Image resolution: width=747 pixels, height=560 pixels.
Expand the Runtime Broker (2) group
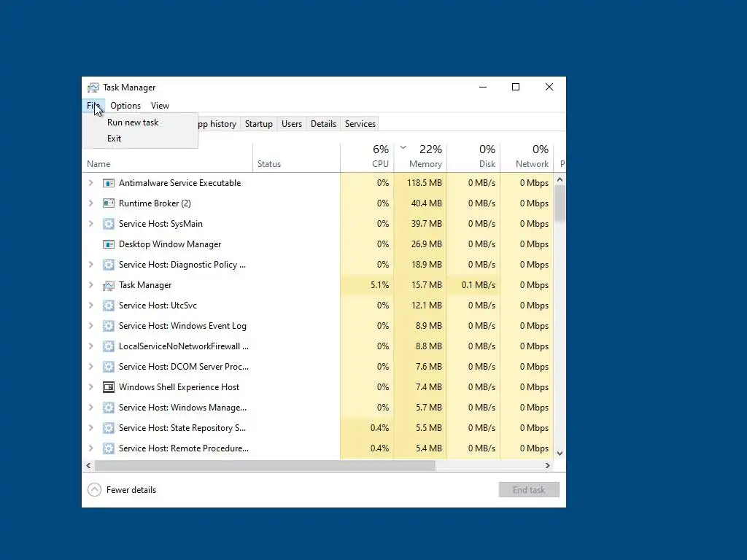(91, 203)
